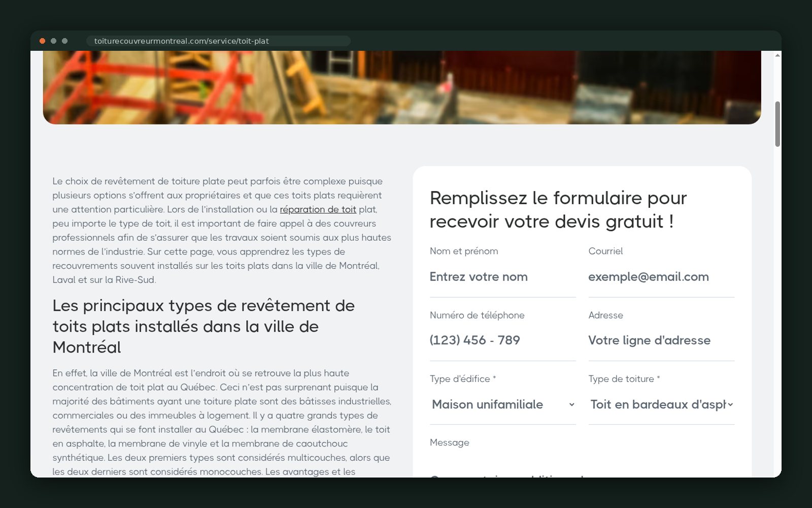Click the red close window dot
This screenshot has height=508, width=812.
pyautogui.click(x=43, y=41)
